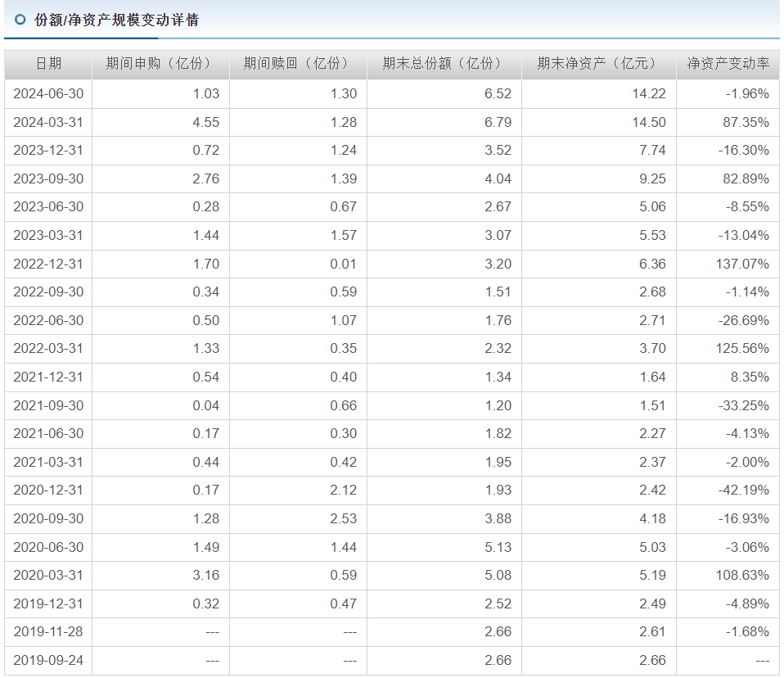
Task: Select the 净资产变动率 column header
Action: tap(728, 64)
